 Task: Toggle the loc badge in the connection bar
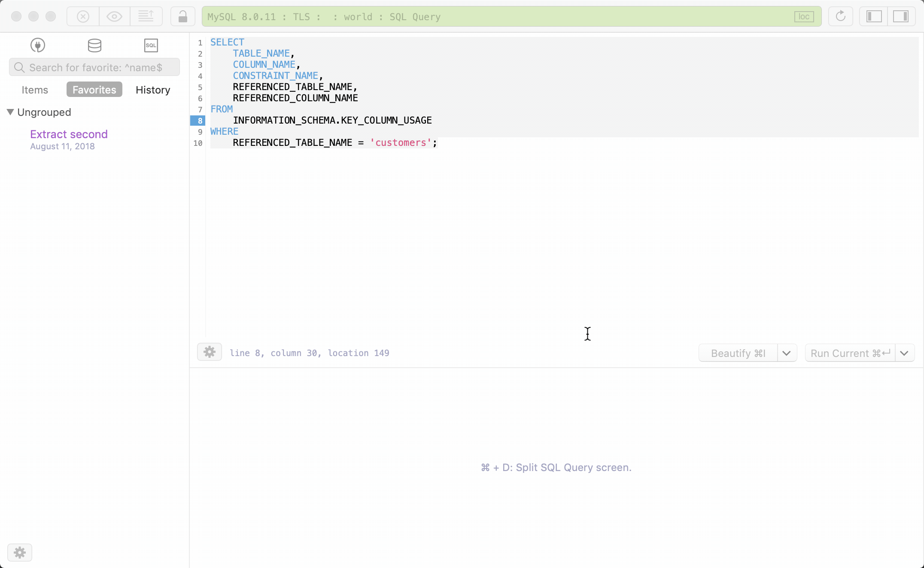pyautogui.click(x=804, y=16)
